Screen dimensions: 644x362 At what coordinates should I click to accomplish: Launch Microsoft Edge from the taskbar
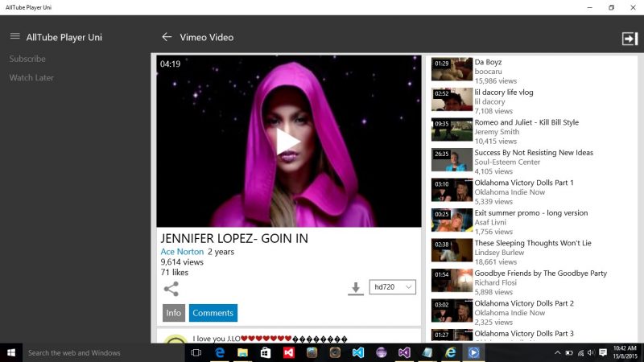pos(220,352)
